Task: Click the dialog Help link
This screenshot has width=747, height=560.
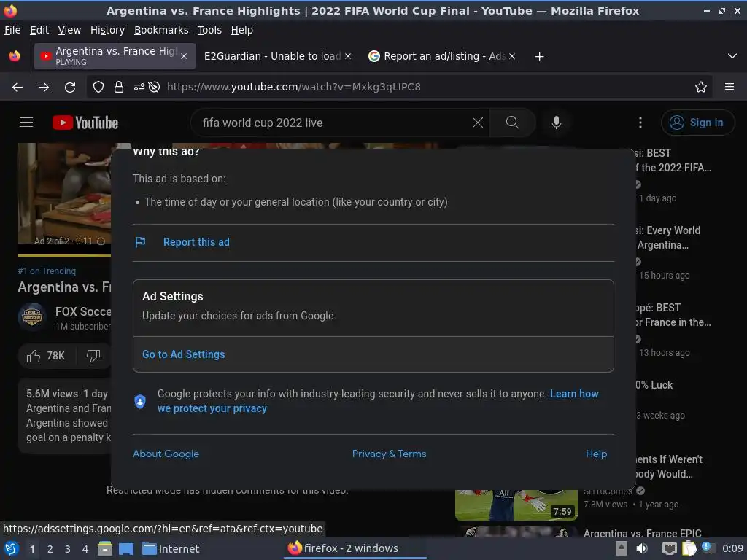Action: click(x=596, y=454)
